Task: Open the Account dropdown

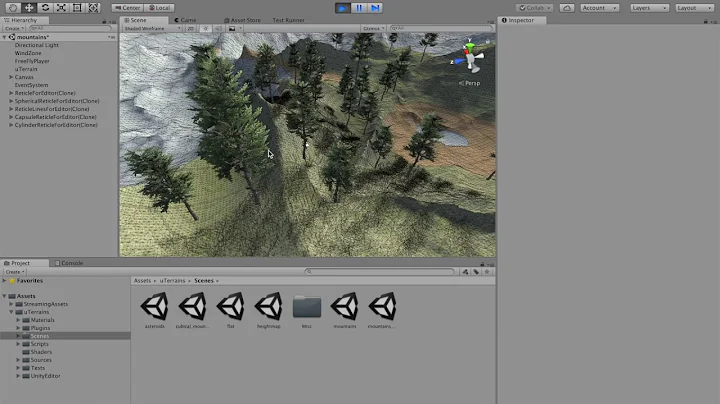Action: (x=599, y=8)
